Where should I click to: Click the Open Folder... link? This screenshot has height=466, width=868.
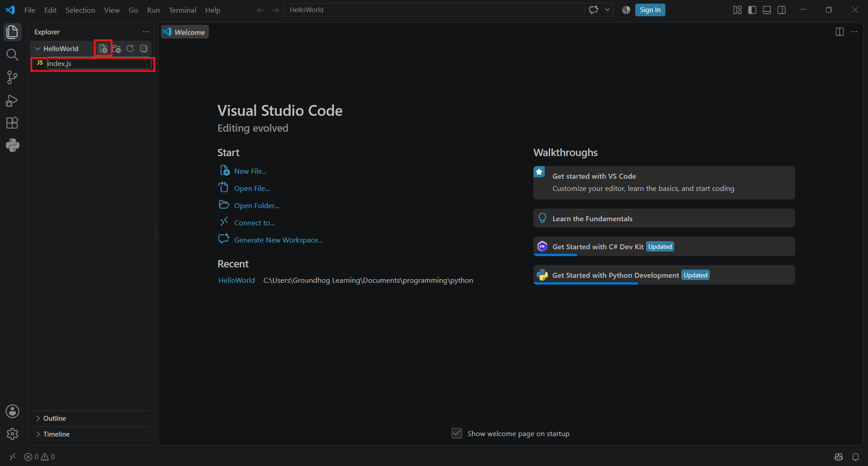(x=257, y=205)
